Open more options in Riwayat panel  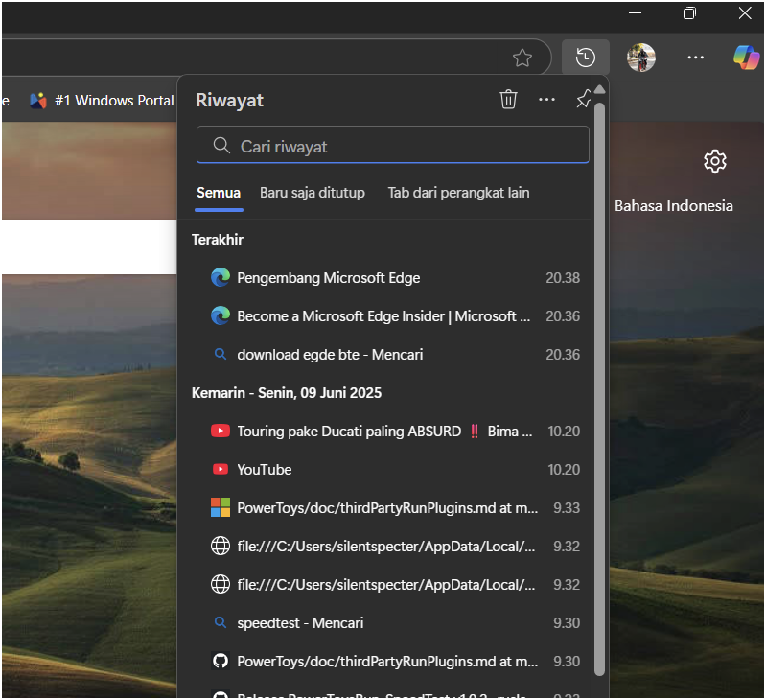[546, 100]
